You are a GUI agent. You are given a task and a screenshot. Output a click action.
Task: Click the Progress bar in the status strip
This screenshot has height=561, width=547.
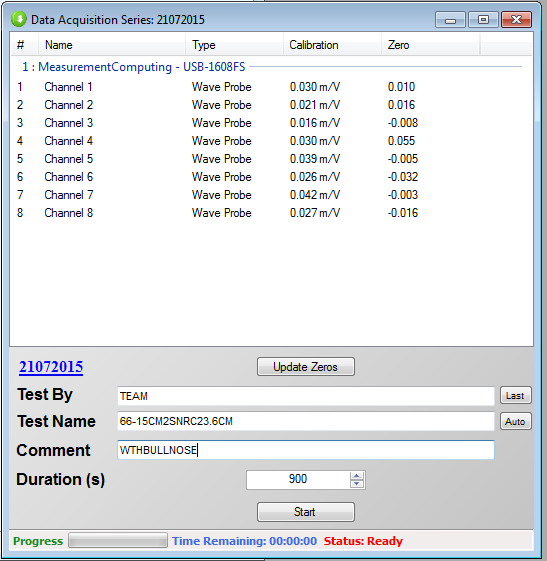[x=118, y=540]
